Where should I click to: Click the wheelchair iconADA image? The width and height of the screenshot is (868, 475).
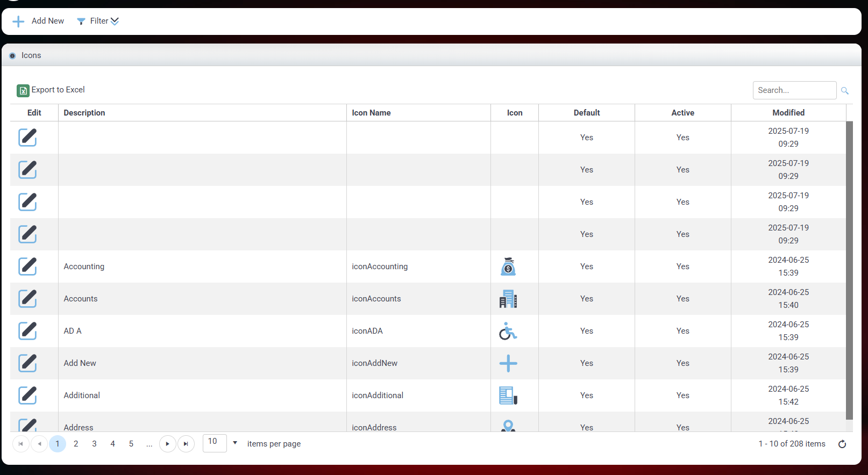[508, 332]
